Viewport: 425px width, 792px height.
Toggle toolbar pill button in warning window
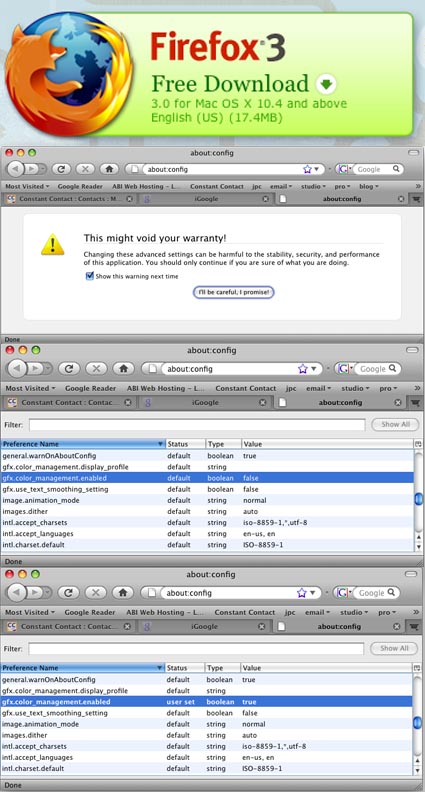tap(414, 153)
